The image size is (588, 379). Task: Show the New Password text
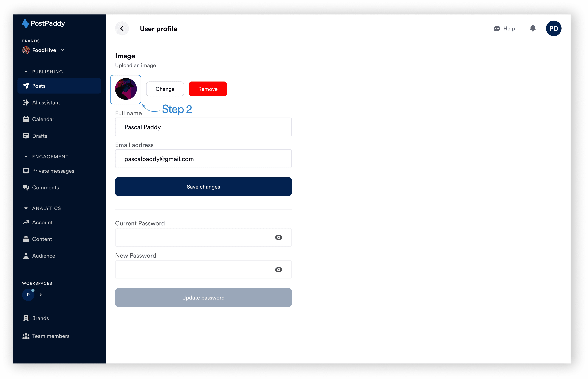[x=279, y=270]
